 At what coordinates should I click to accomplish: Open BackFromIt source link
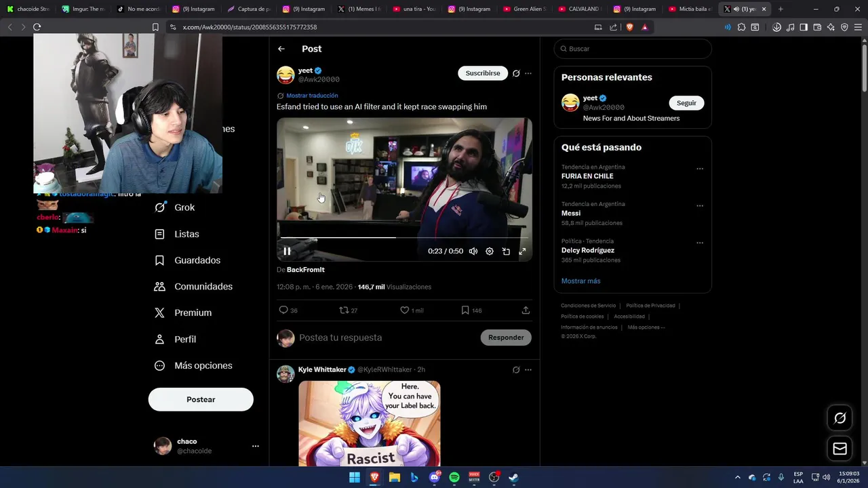[x=305, y=270]
